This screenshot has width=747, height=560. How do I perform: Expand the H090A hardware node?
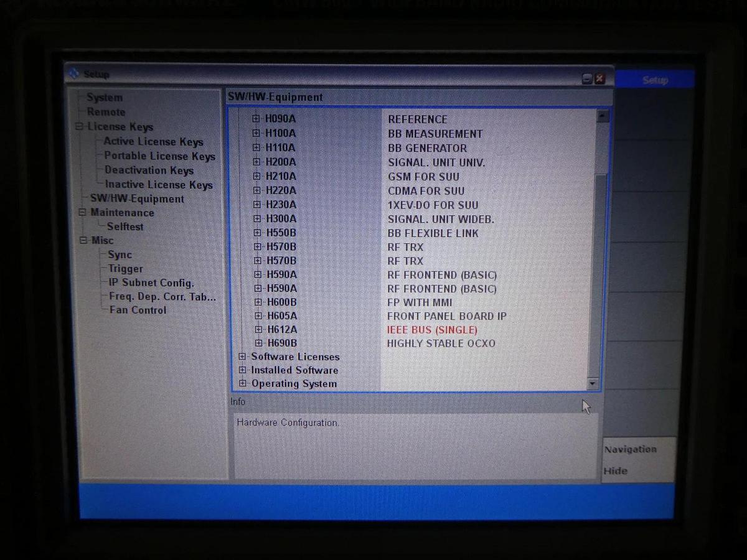(x=256, y=118)
